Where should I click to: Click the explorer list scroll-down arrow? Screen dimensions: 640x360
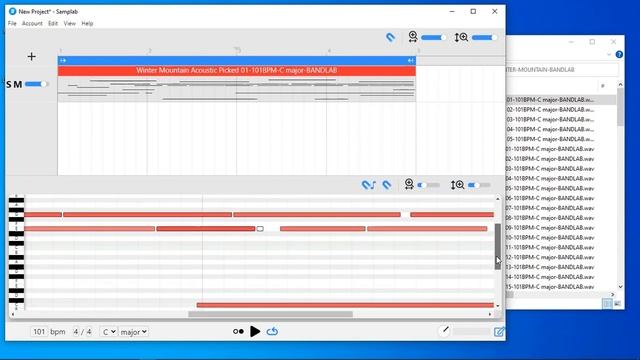click(x=620, y=287)
